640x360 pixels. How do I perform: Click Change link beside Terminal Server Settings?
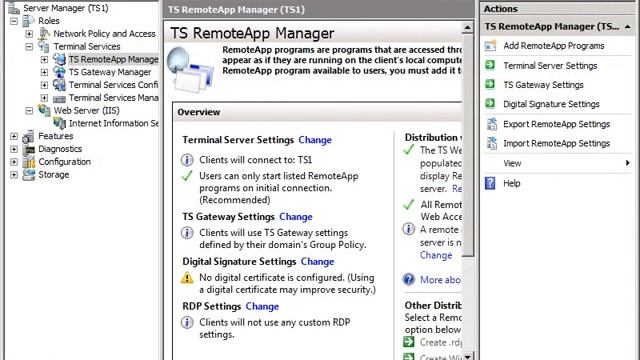click(315, 140)
